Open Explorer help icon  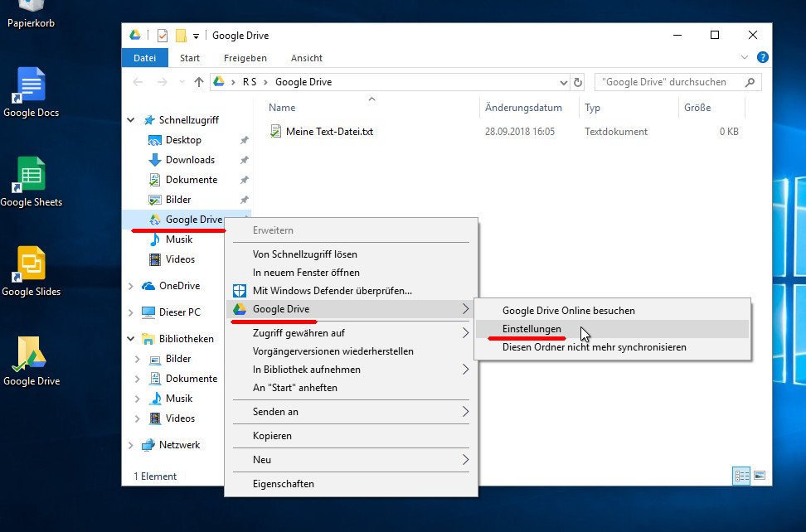click(763, 57)
